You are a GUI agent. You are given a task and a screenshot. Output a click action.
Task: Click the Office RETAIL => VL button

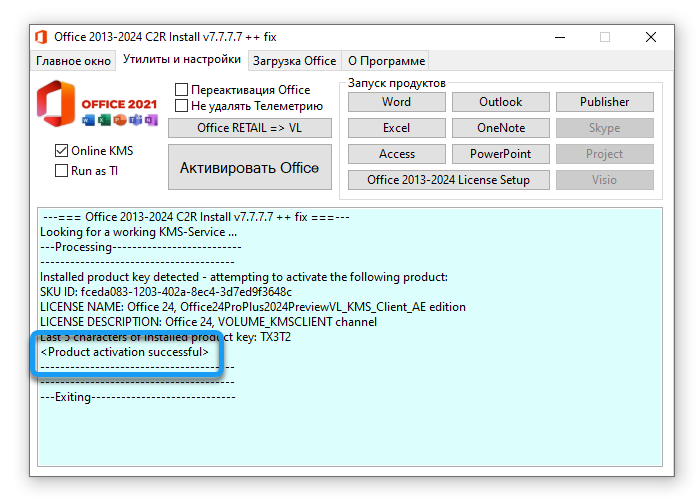(250, 128)
